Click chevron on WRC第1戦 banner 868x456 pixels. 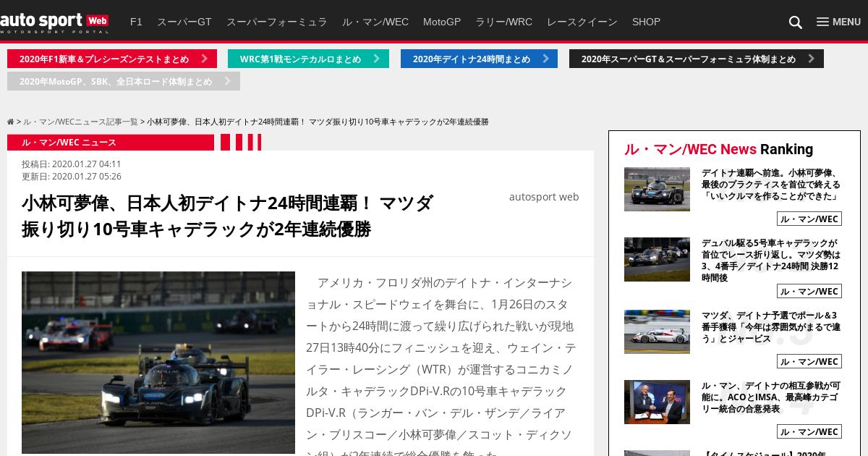click(x=377, y=59)
